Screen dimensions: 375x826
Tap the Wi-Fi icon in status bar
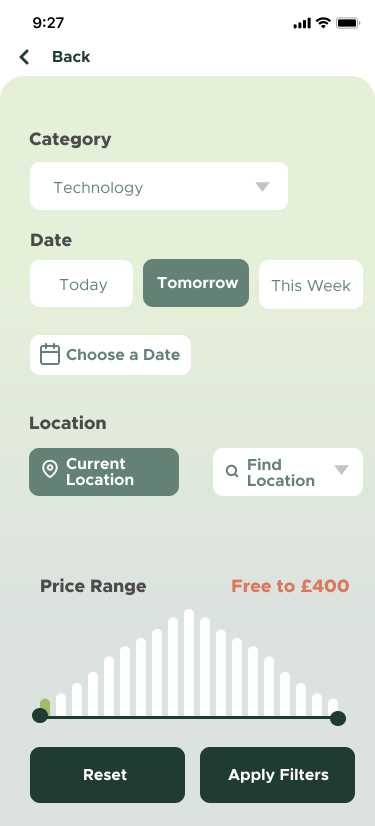pos(323,23)
